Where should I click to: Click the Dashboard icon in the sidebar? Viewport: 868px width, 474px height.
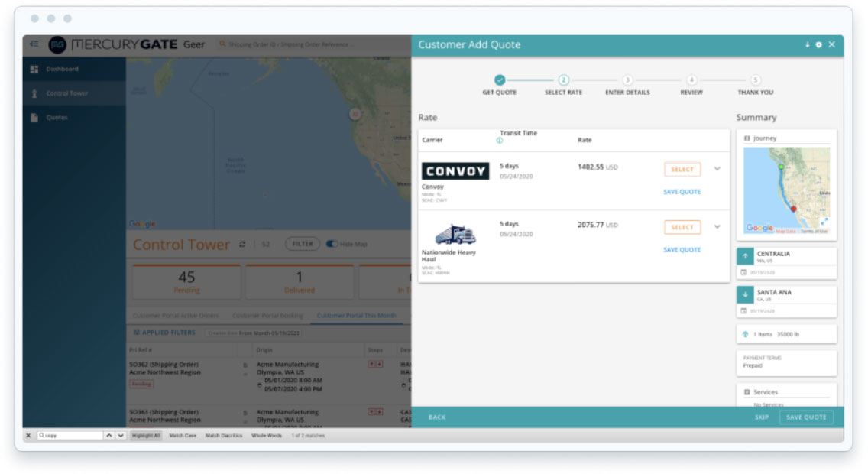coord(34,70)
